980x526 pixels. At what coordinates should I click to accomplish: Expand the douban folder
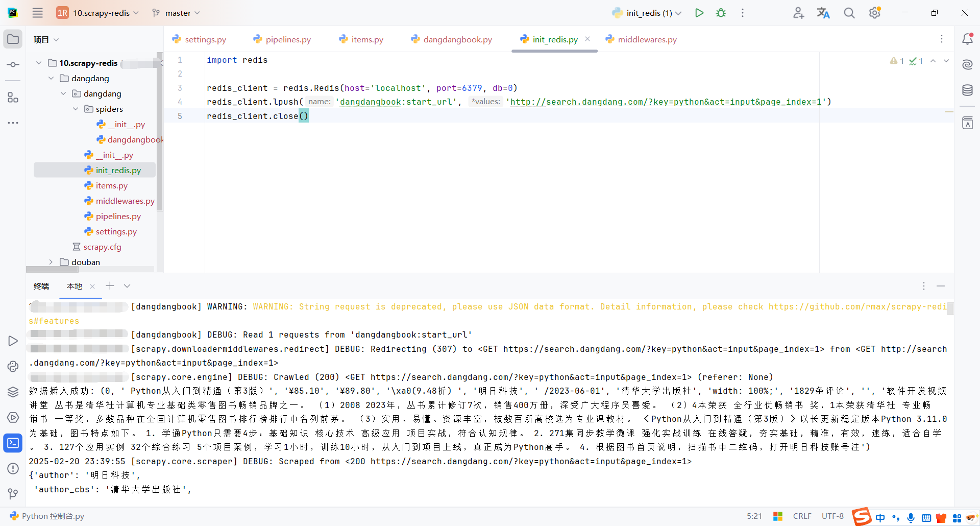pyautogui.click(x=51, y=262)
